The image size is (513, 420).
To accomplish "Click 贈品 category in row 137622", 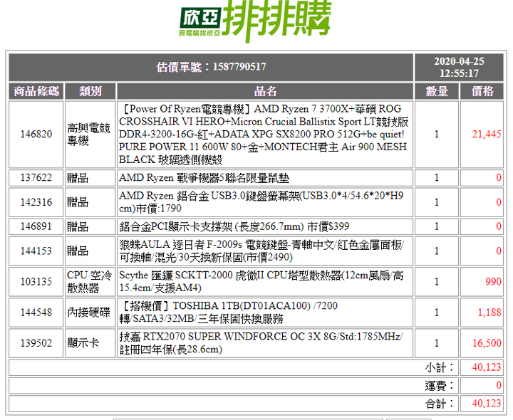I will click(90, 178).
